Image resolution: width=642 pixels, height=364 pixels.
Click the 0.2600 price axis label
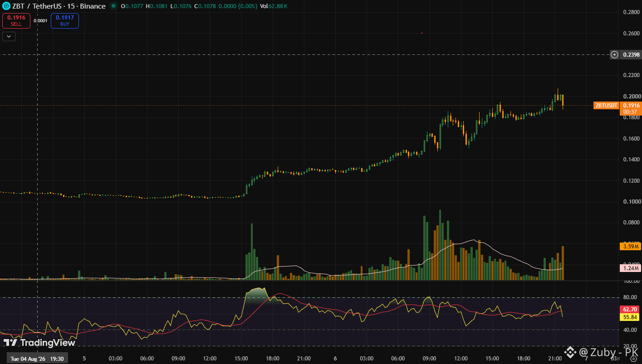[631, 34]
